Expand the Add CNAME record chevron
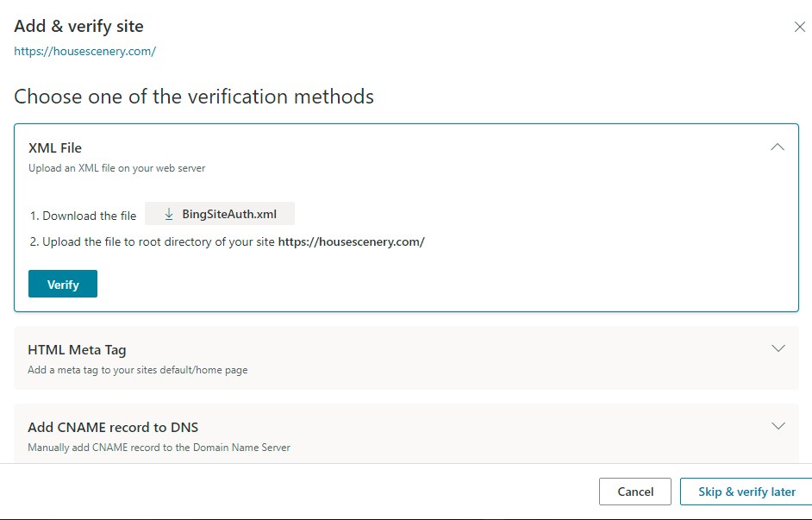This screenshot has height=520, width=812. pos(778,426)
